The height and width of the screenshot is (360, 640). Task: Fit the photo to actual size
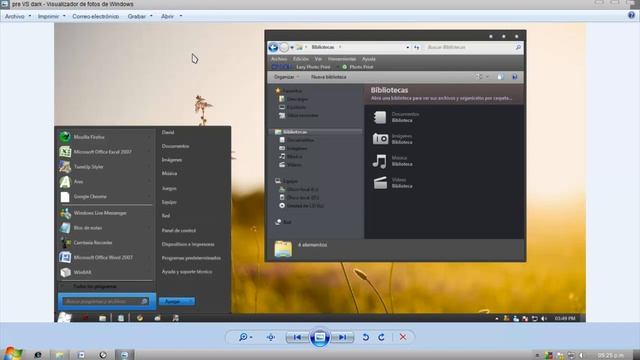271,337
